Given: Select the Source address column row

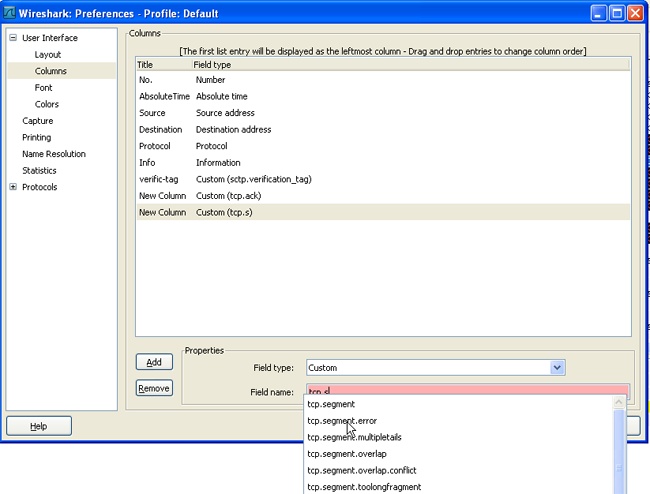Looking at the screenshot, I should 383,113.
